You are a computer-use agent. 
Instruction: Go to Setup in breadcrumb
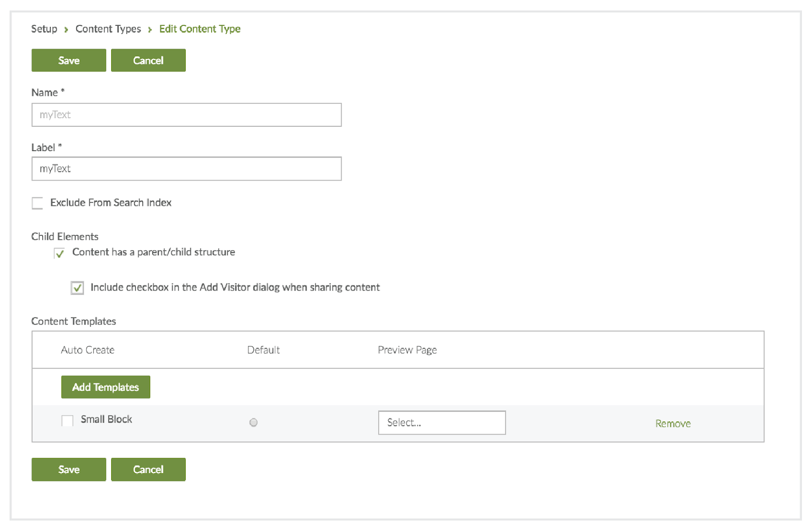[x=44, y=29]
